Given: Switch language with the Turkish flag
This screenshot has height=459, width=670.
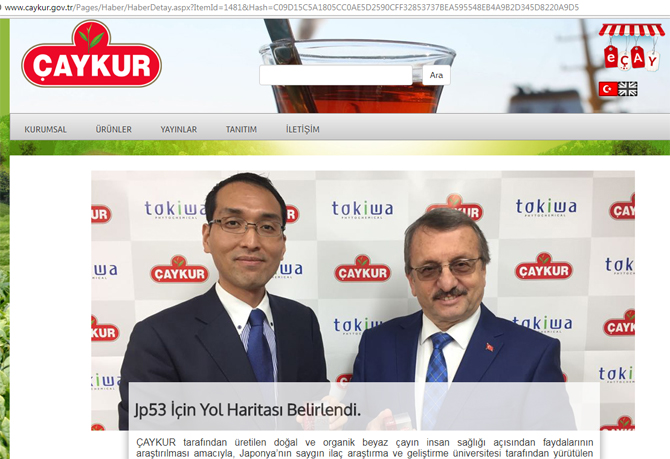Looking at the screenshot, I should point(608,89).
